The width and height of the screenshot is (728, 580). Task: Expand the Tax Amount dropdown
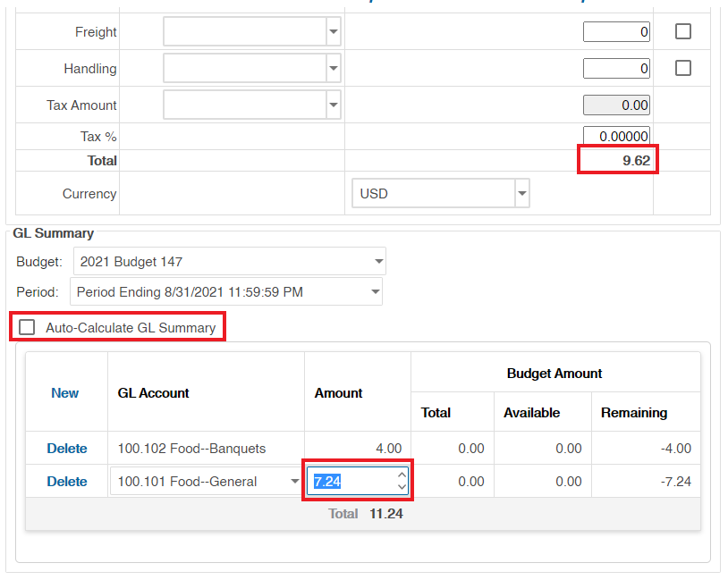tap(334, 105)
